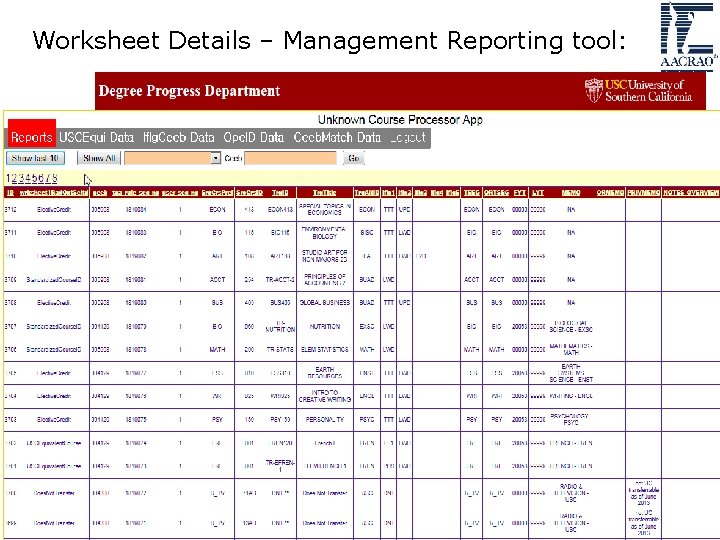
Task: Open the USCEqui Data tab
Action: click(x=96, y=137)
